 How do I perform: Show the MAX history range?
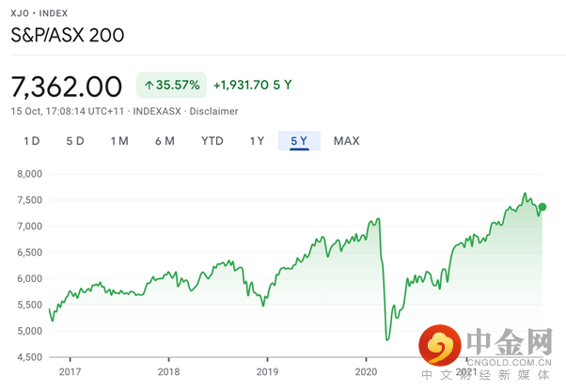click(x=346, y=141)
